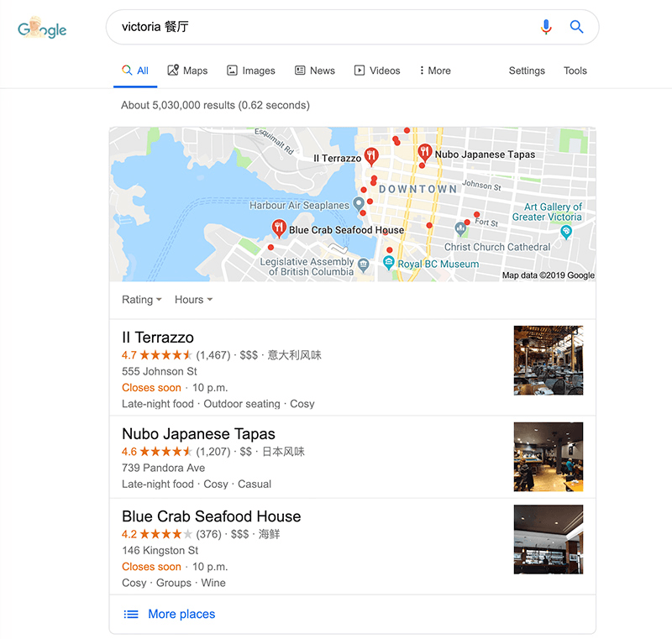Click the Art Gallery of Greater Victoria marker
The image size is (672, 639).
[565, 232]
